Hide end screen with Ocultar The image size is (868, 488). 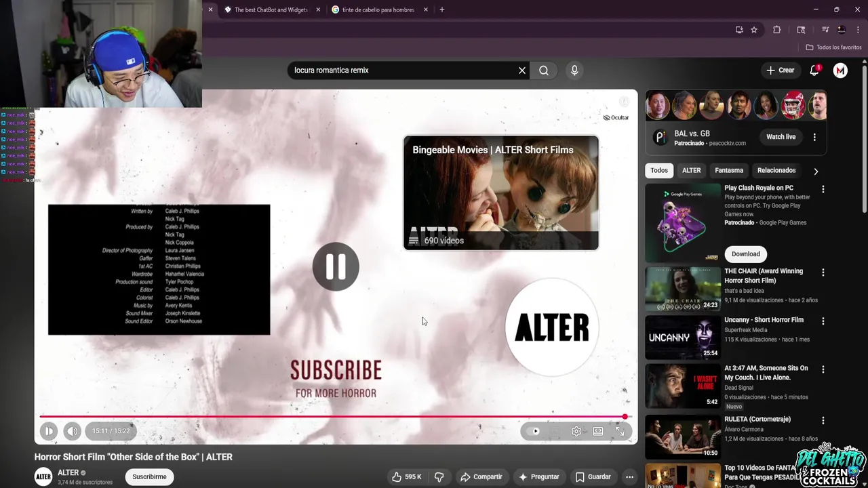(x=616, y=117)
